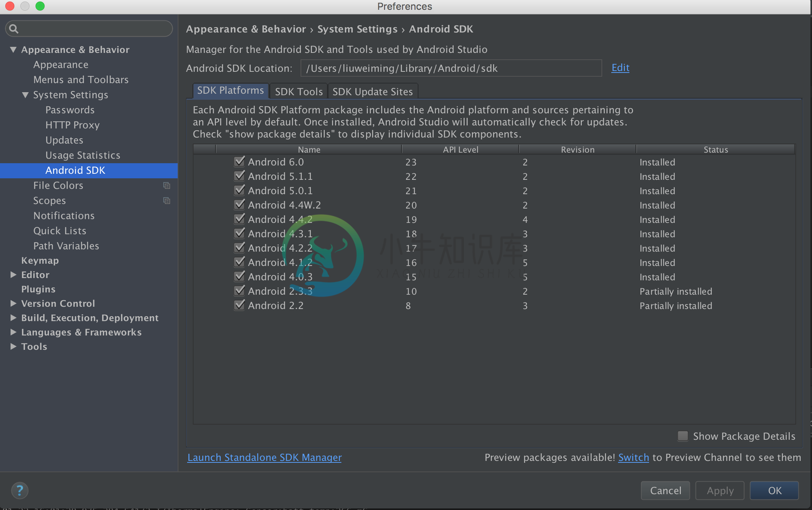Click the API level 23 cell
This screenshot has height=510, width=812.
[x=411, y=162]
